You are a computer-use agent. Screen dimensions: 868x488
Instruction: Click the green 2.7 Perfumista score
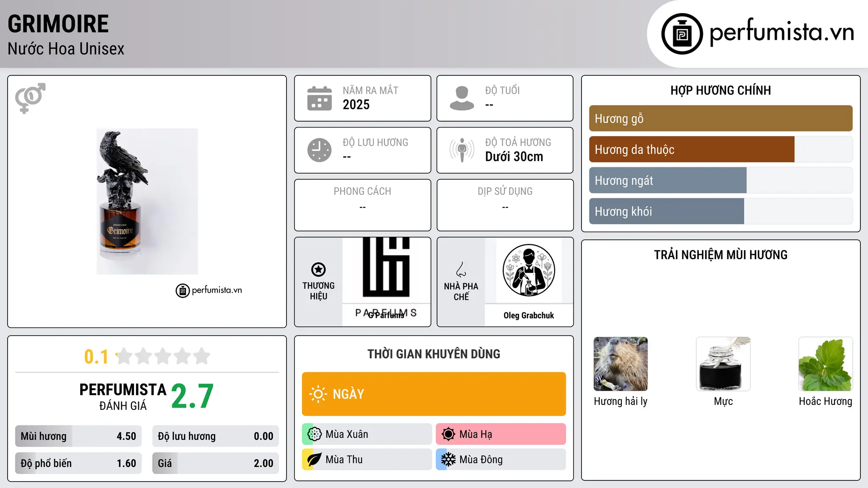click(x=192, y=396)
